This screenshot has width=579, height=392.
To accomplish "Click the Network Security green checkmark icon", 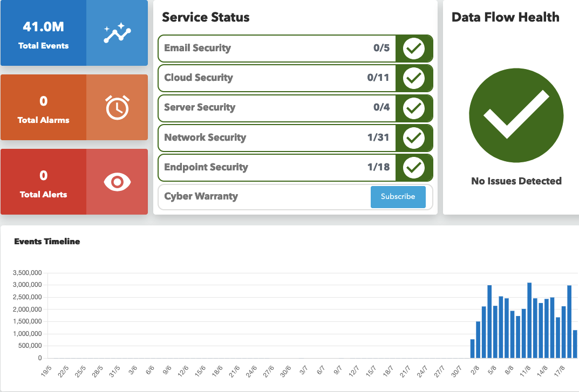I will (413, 138).
